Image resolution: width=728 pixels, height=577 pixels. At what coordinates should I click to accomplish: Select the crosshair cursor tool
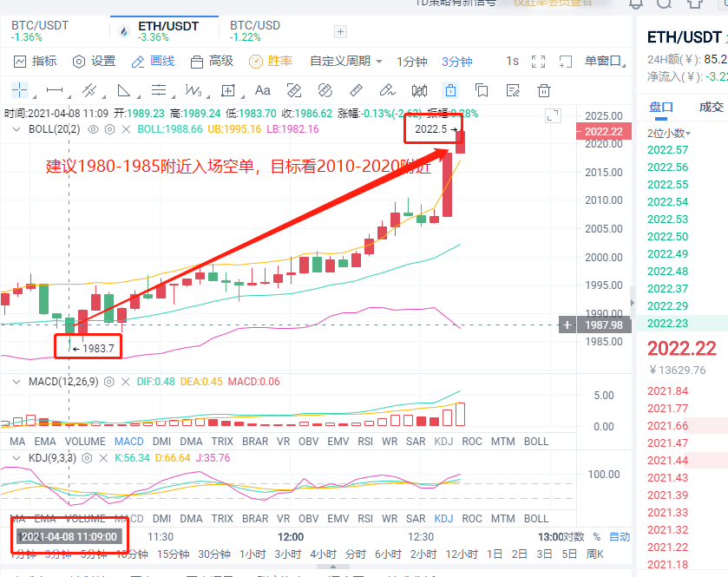coord(19,89)
